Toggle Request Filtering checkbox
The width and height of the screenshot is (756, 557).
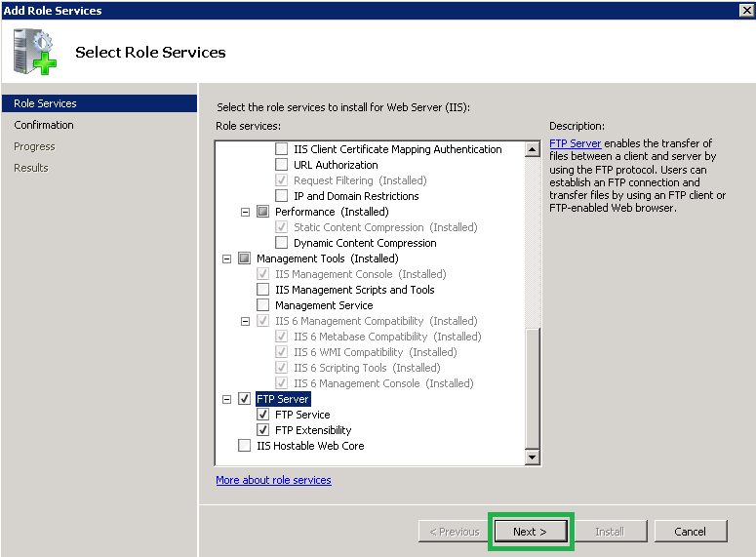pos(282,180)
